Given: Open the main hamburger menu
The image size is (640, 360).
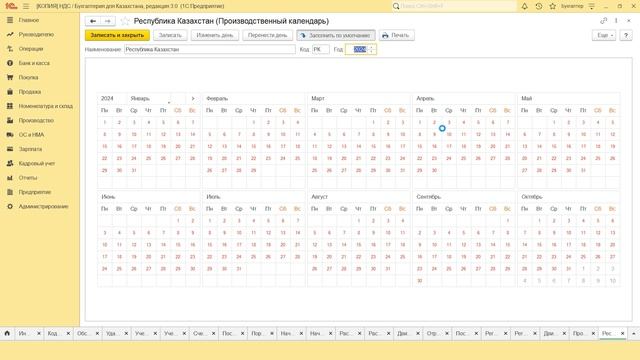Looking at the screenshot, I should click(x=26, y=6).
